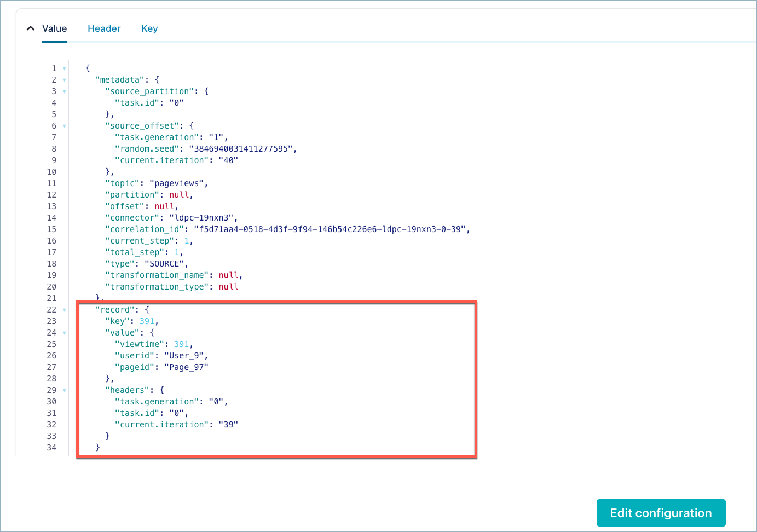757x532 pixels.
Task: Click the correlation_id string value
Action: (x=331, y=229)
